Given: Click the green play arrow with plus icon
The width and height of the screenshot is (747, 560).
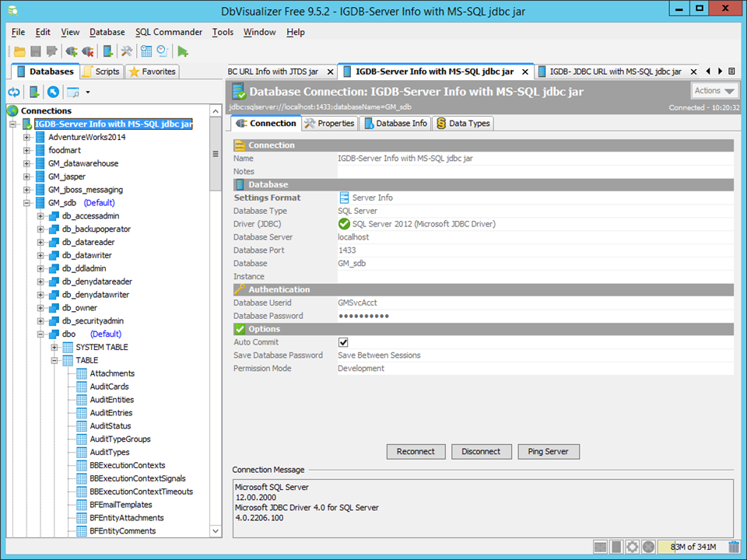Looking at the screenshot, I should pos(183,51).
